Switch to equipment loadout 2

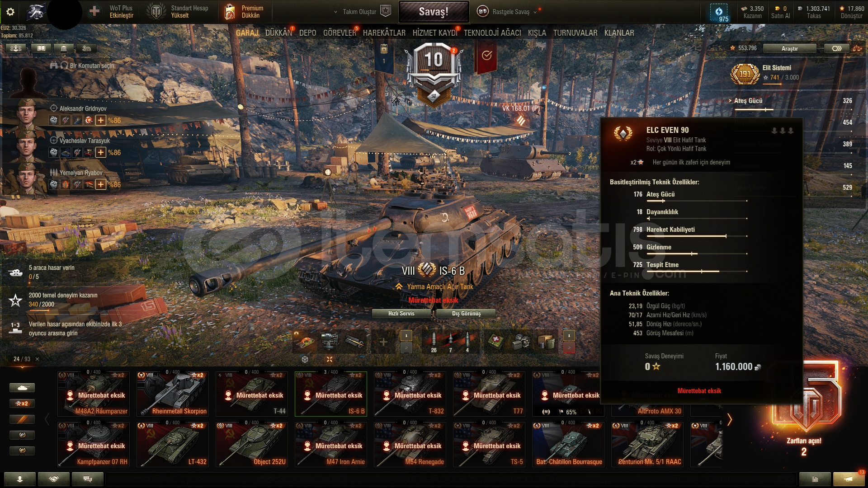coord(406,348)
